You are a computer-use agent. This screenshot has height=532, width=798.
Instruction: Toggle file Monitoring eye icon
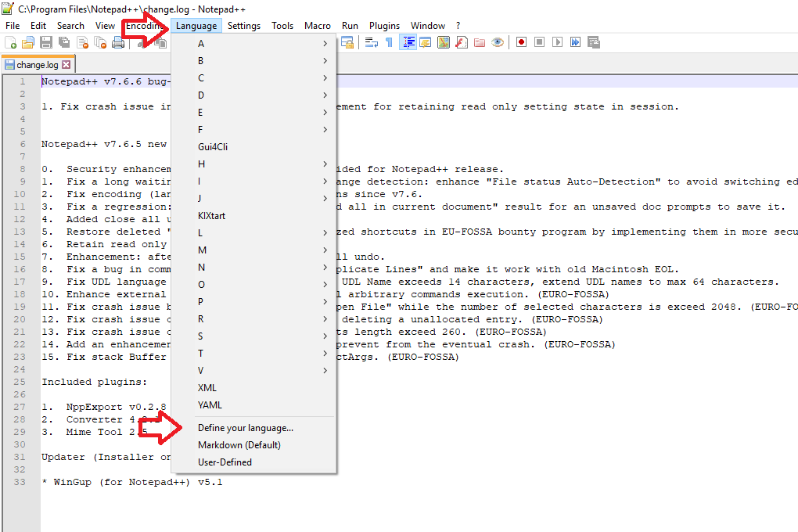(498, 42)
